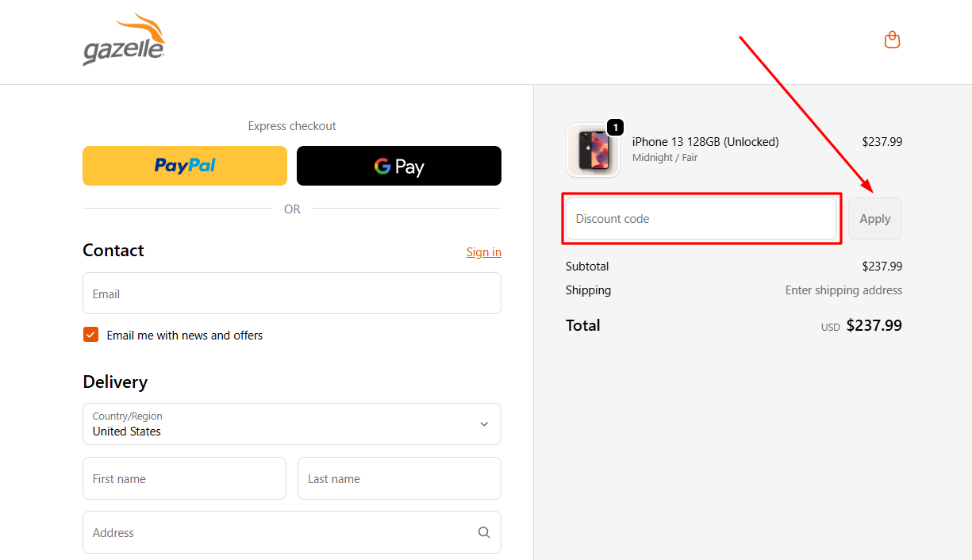Open the shopping bag cart icon
This screenshot has width=972, height=560.
[892, 40]
